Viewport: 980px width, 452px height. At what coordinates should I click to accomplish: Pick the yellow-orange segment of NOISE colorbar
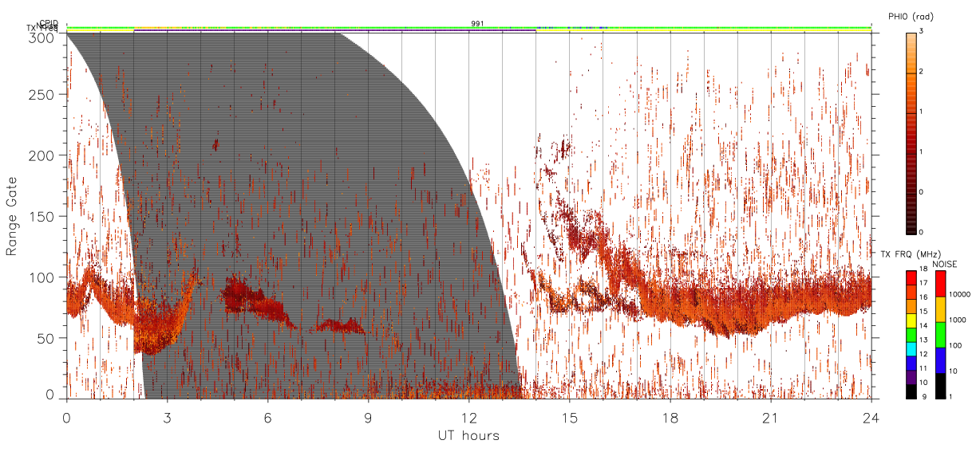[x=940, y=309]
